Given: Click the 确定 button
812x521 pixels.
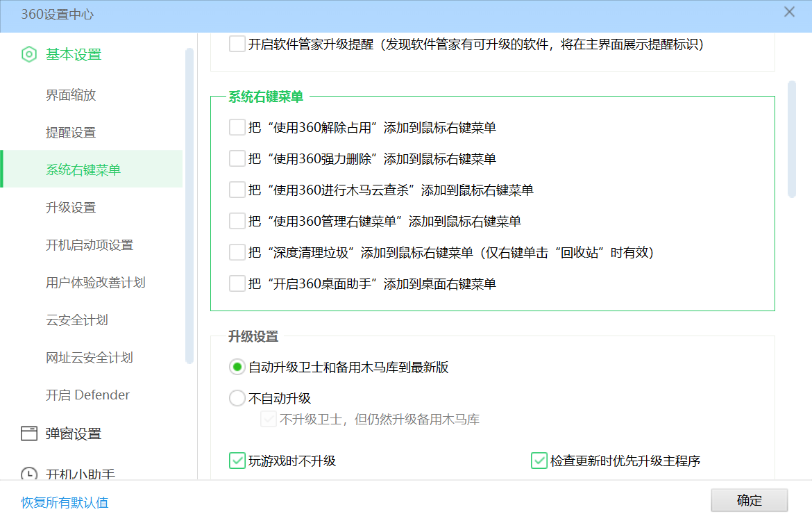Looking at the screenshot, I should pos(750,500).
